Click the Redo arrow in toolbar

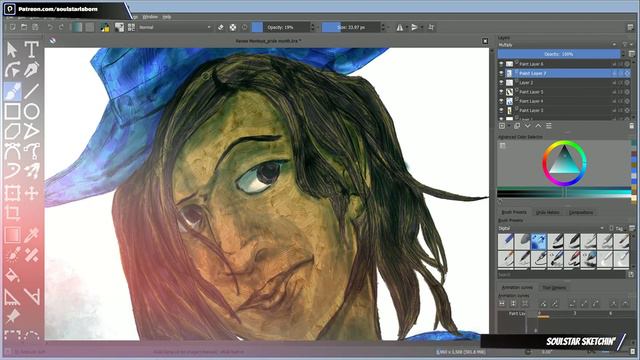61,27
